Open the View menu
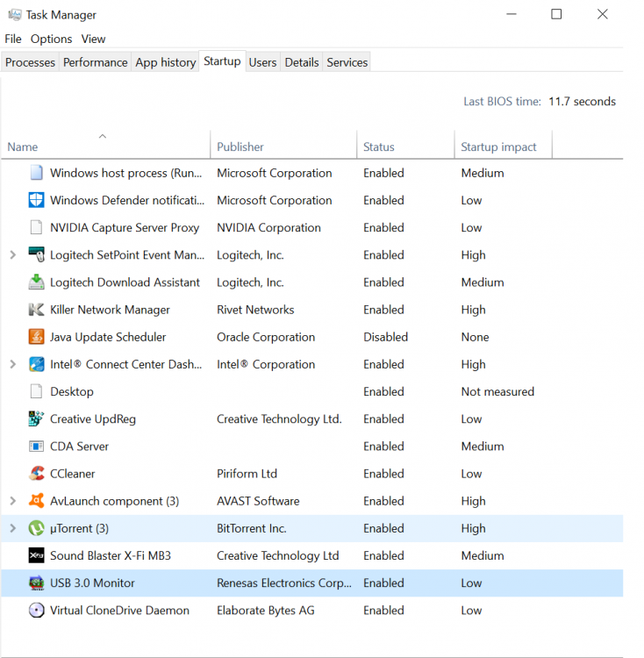Image resolution: width=644 pixels, height=658 pixels. coord(93,39)
